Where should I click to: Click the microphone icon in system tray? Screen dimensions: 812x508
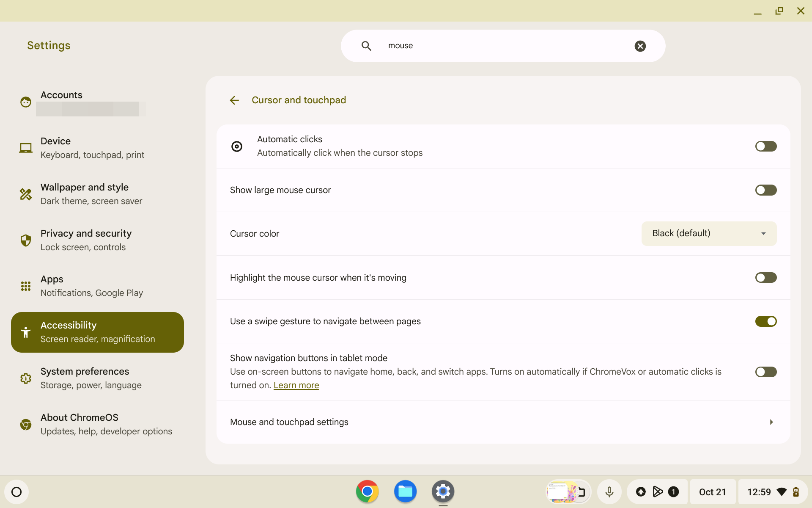(x=609, y=491)
